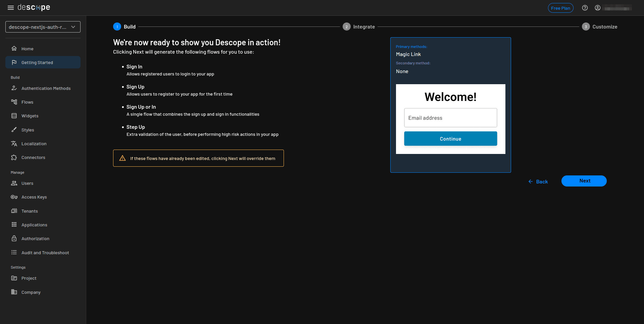Viewport: 644px width, 324px height.
Task: Click the help question mark icon
Action: (585, 8)
